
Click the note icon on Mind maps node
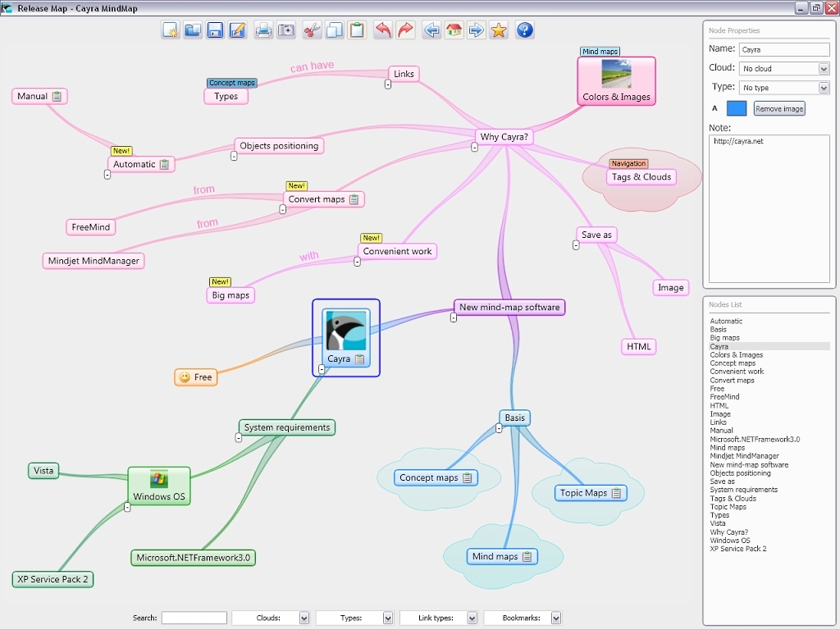coord(527,557)
